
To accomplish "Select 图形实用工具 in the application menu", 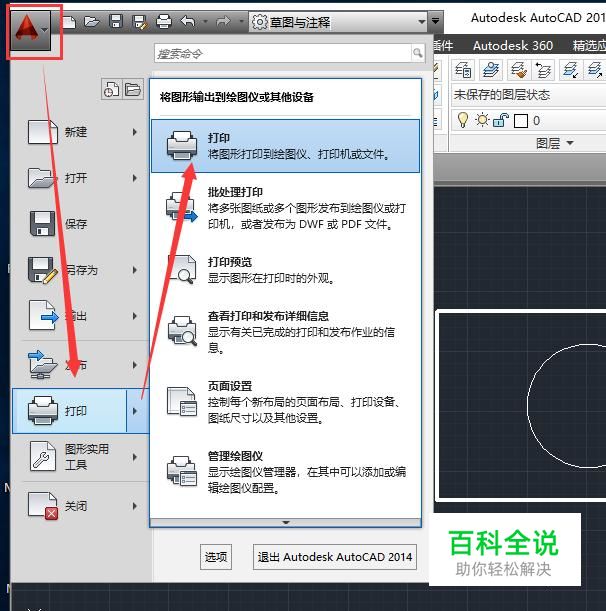I will [x=81, y=457].
